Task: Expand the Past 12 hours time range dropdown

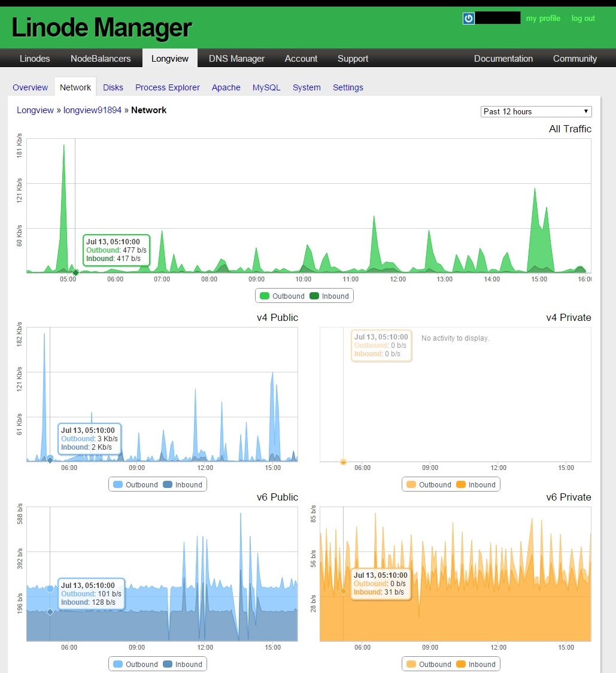Action: pos(536,111)
